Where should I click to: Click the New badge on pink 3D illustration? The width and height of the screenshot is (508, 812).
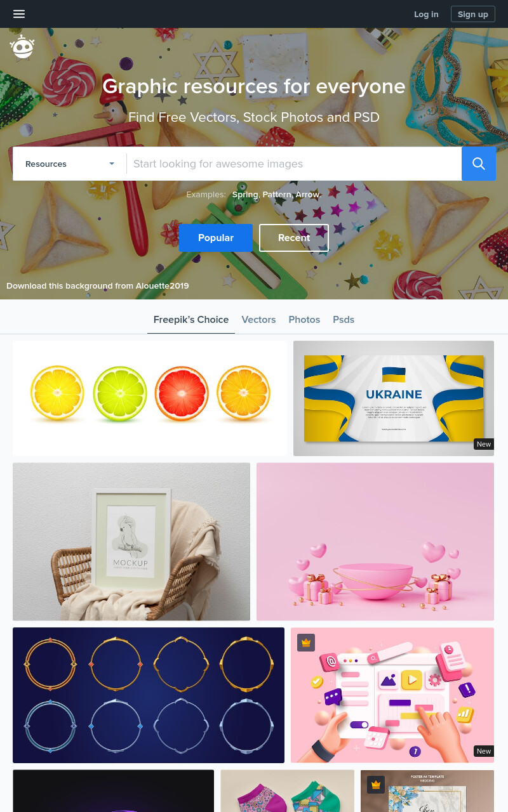tap(484, 751)
